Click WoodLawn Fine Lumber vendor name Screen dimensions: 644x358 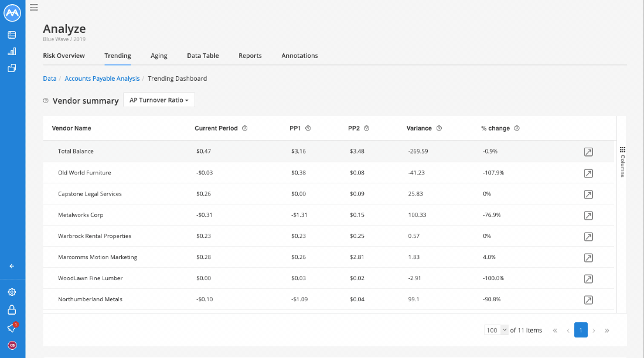click(x=90, y=278)
